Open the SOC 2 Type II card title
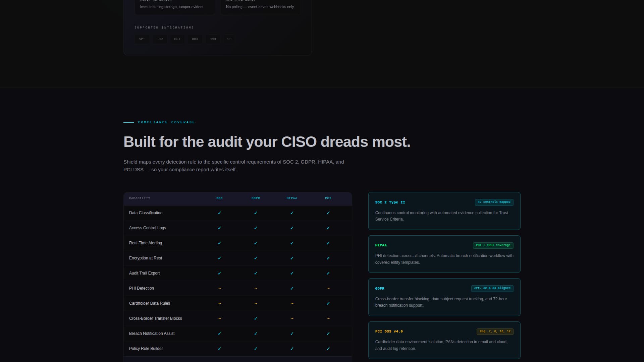The width and height of the screenshot is (644, 362). pyautogui.click(x=390, y=202)
